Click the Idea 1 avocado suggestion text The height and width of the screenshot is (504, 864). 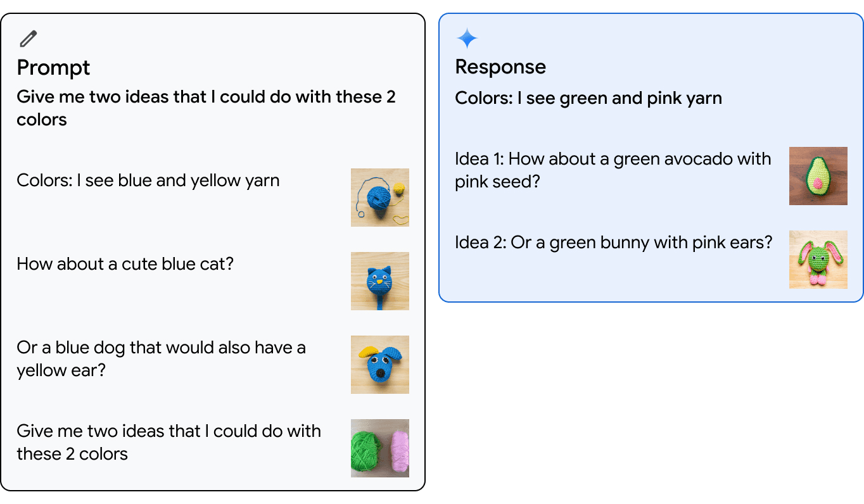[613, 170]
